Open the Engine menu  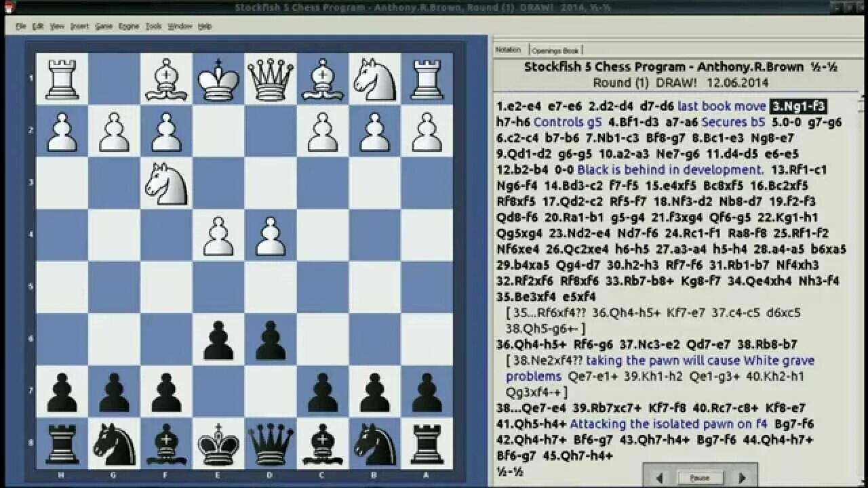coord(129,26)
